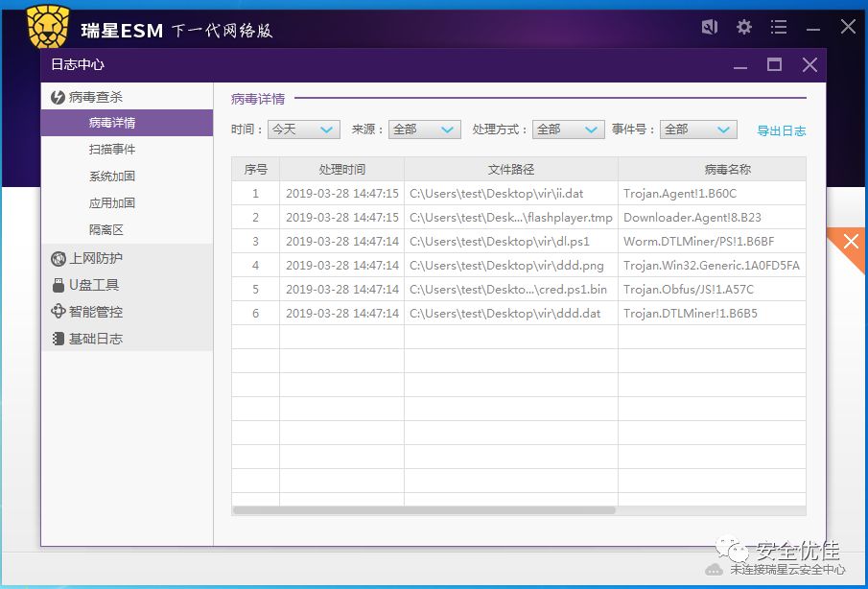
Task: Open the 处理方式 dropdown
Action: (568, 130)
